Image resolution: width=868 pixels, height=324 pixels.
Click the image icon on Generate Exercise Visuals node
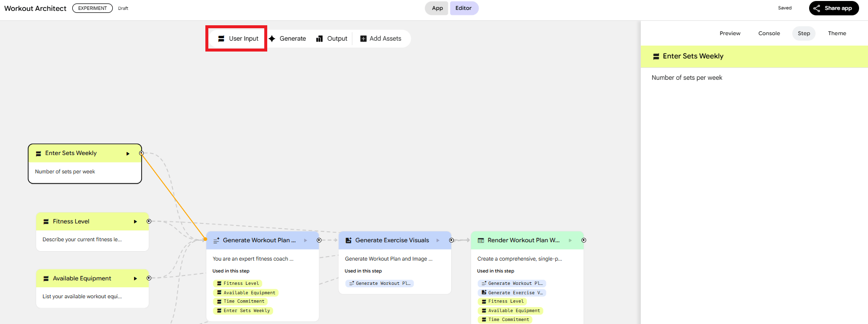coord(348,240)
